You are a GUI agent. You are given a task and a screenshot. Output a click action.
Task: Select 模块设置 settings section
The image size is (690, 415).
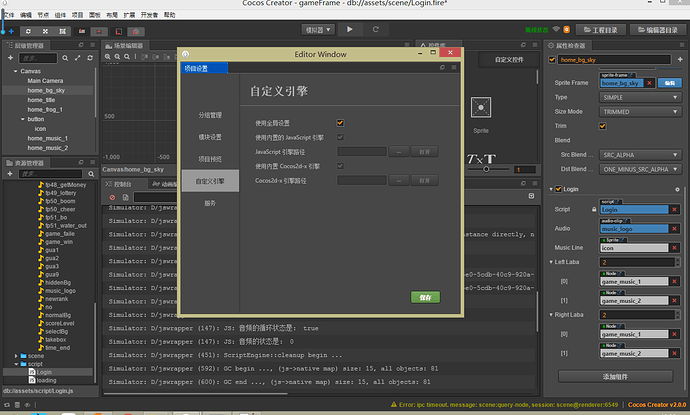pos(210,137)
